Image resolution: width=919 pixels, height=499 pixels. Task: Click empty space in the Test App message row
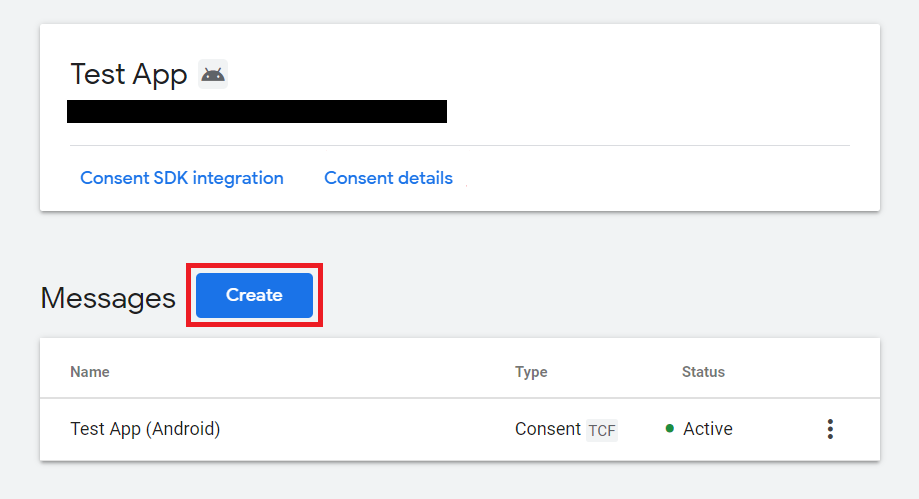coord(363,429)
